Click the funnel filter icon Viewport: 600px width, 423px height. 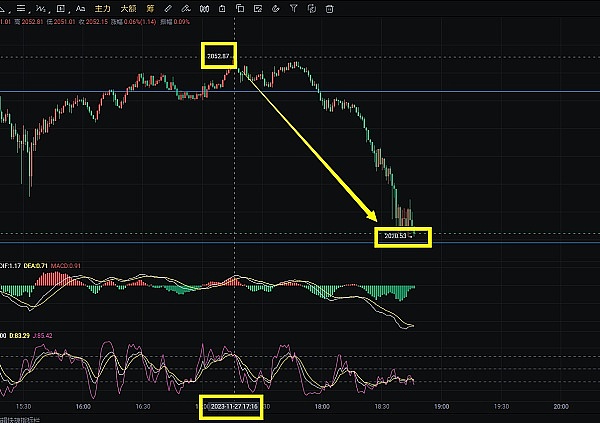pyautogui.click(x=293, y=9)
